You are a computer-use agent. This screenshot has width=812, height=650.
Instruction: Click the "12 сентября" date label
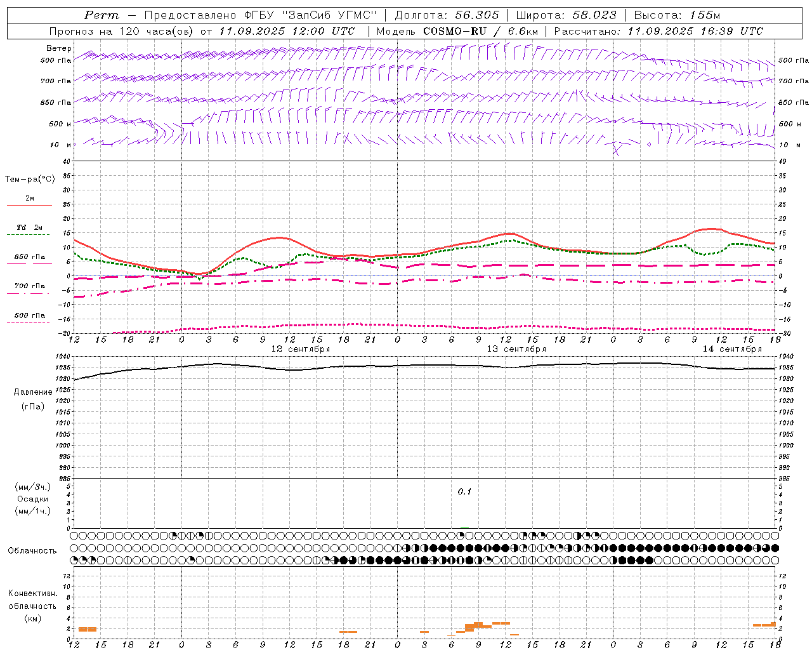pos(301,348)
